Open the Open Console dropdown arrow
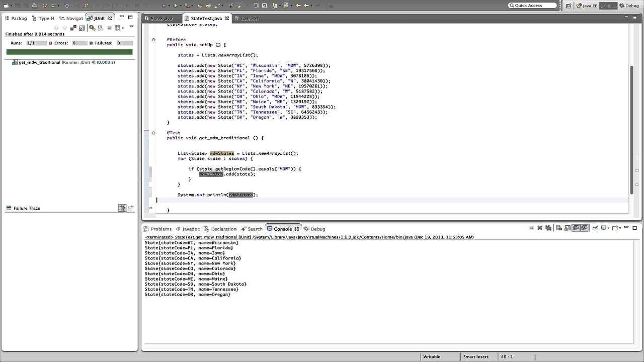Image resolution: width=644 pixels, height=362 pixels. point(620,228)
